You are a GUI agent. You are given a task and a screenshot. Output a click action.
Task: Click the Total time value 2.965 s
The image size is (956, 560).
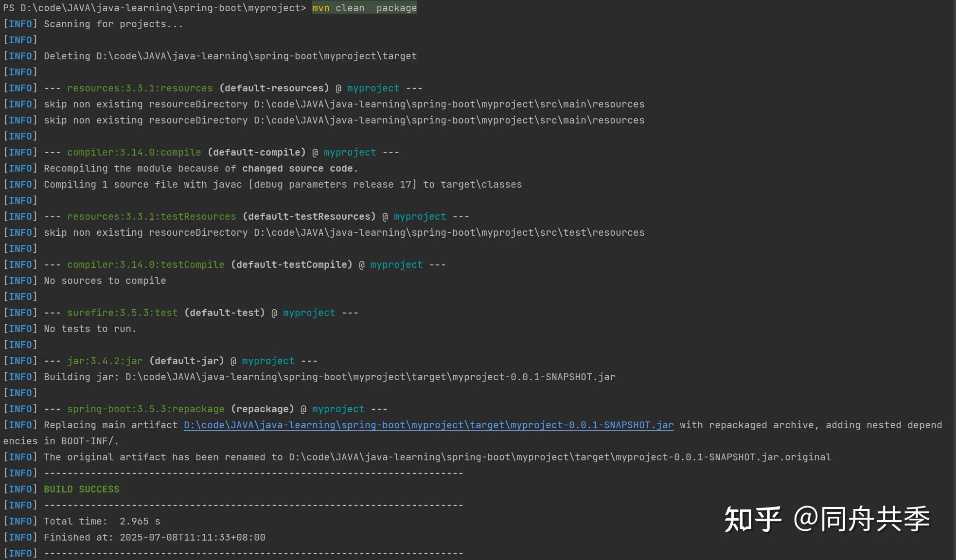[x=139, y=521]
